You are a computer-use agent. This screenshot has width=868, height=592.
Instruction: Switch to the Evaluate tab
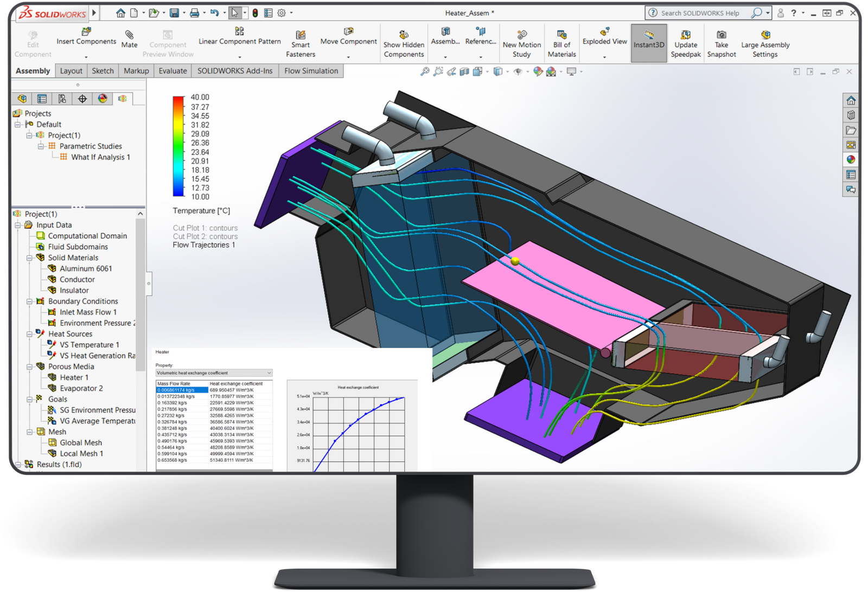(173, 71)
